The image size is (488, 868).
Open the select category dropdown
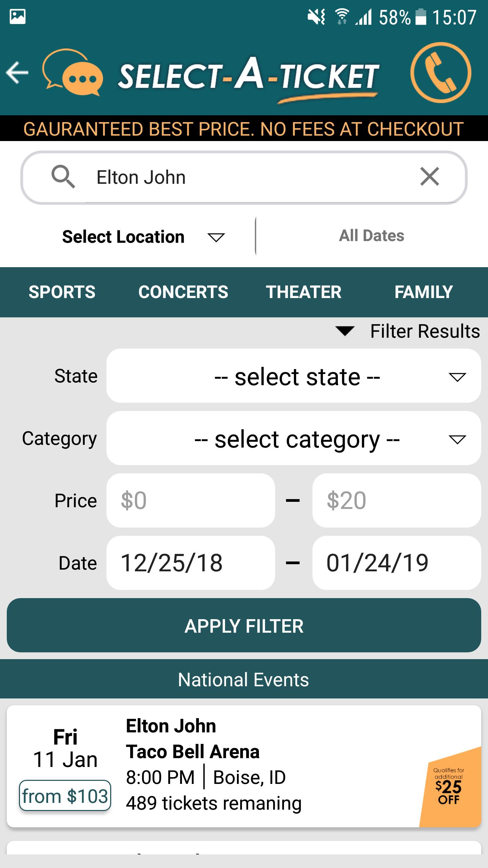[293, 438]
